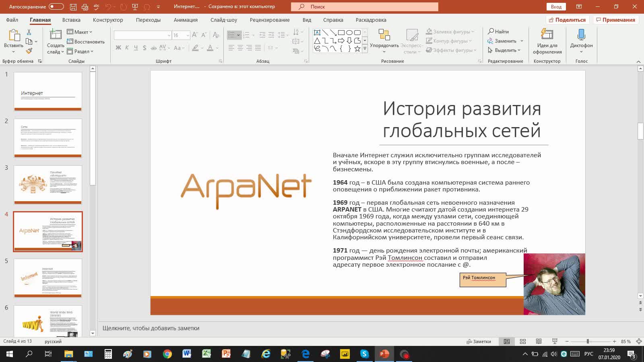
Task: Switch to the Переходы tab
Action: 148,20
